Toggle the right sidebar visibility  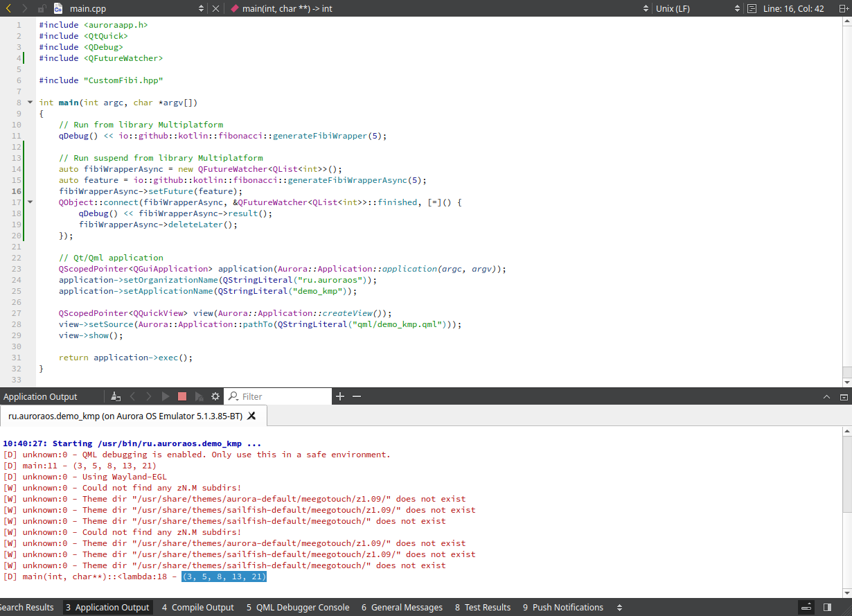click(x=826, y=608)
